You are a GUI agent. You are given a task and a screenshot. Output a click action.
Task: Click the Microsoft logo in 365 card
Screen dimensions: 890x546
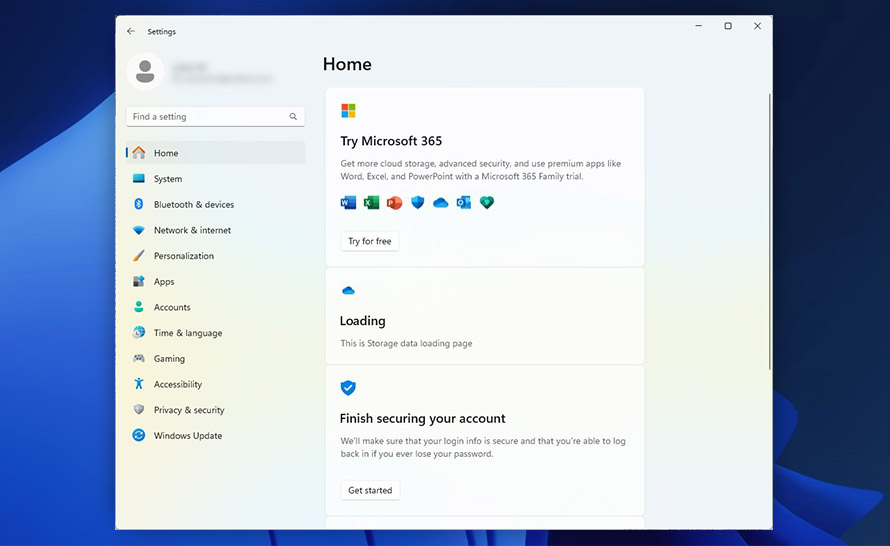click(x=348, y=110)
